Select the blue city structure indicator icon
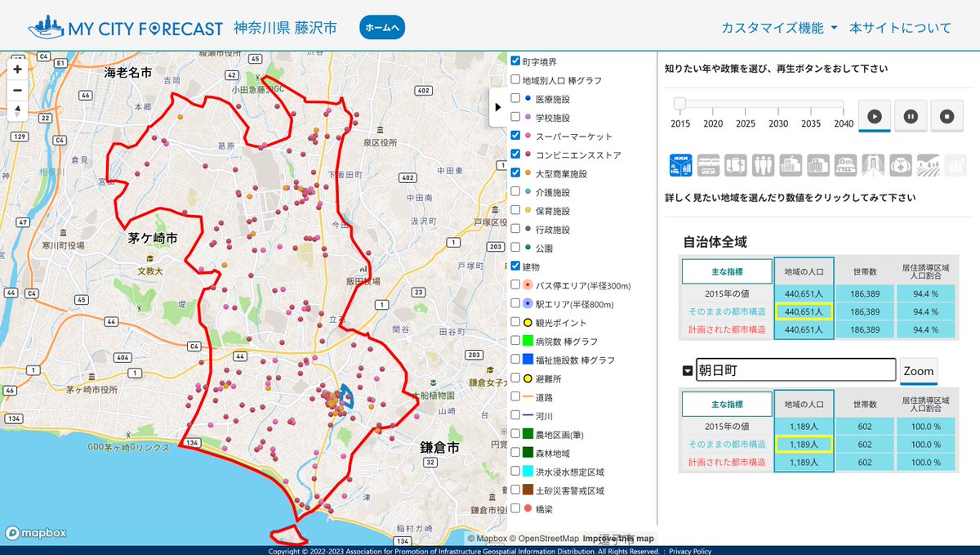 point(681,165)
